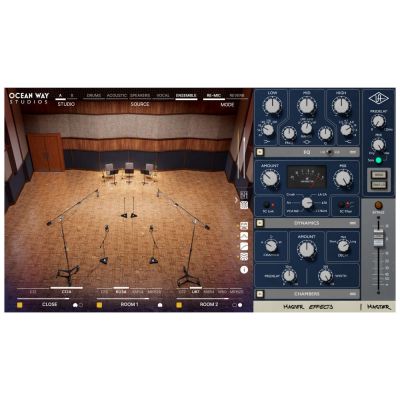This screenshot has width=400, height=400.
Task: Select the C12A mic for CLOSE
Action: [x=66, y=292]
